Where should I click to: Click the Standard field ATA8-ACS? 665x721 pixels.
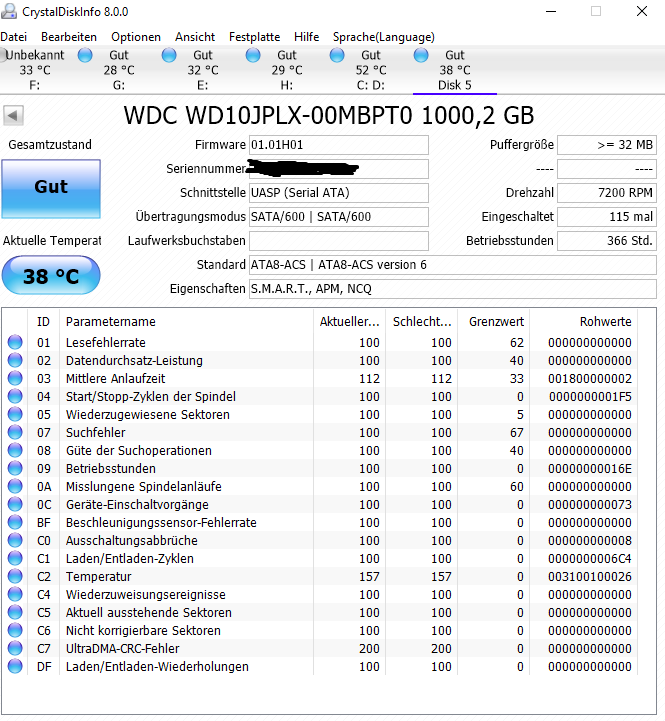tap(453, 265)
